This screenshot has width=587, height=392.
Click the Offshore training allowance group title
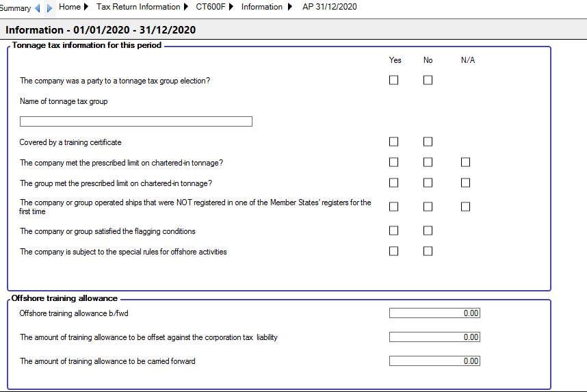64,298
